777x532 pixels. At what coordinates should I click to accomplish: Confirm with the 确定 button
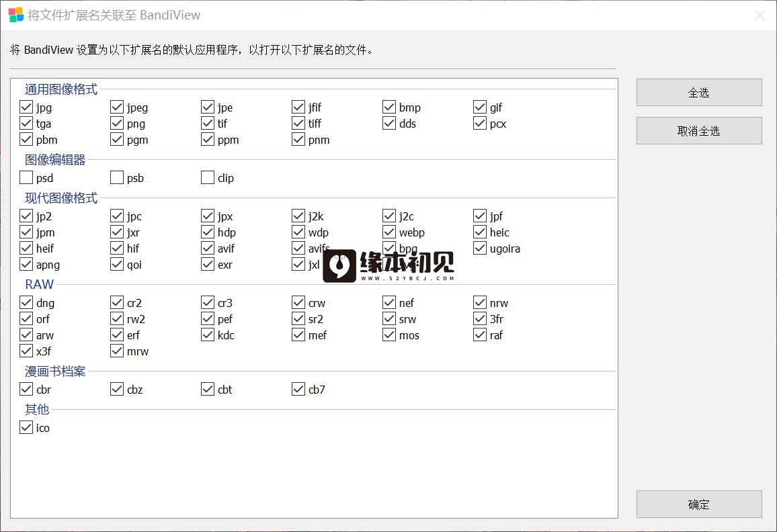coord(699,504)
